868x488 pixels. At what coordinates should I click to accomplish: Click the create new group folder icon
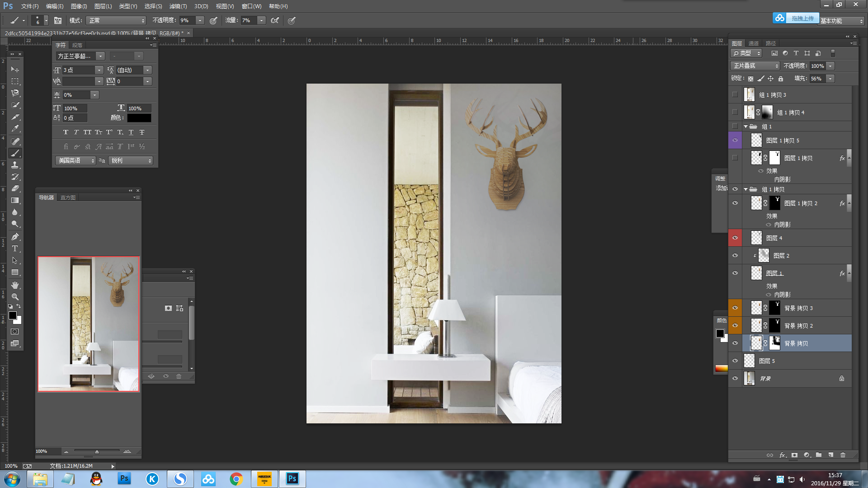[819, 455]
